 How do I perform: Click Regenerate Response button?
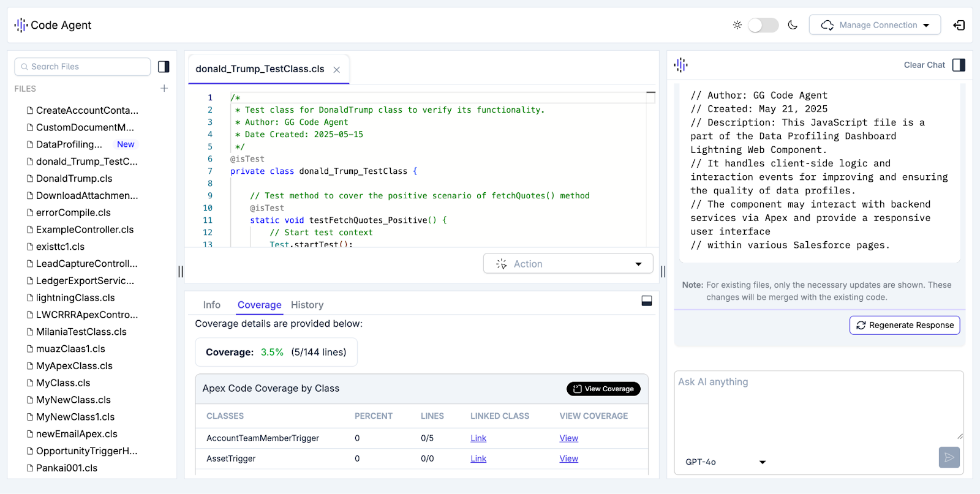[905, 325]
